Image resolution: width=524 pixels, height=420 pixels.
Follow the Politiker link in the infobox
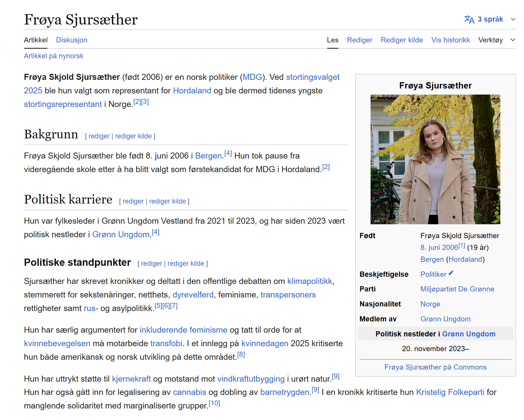click(x=433, y=274)
